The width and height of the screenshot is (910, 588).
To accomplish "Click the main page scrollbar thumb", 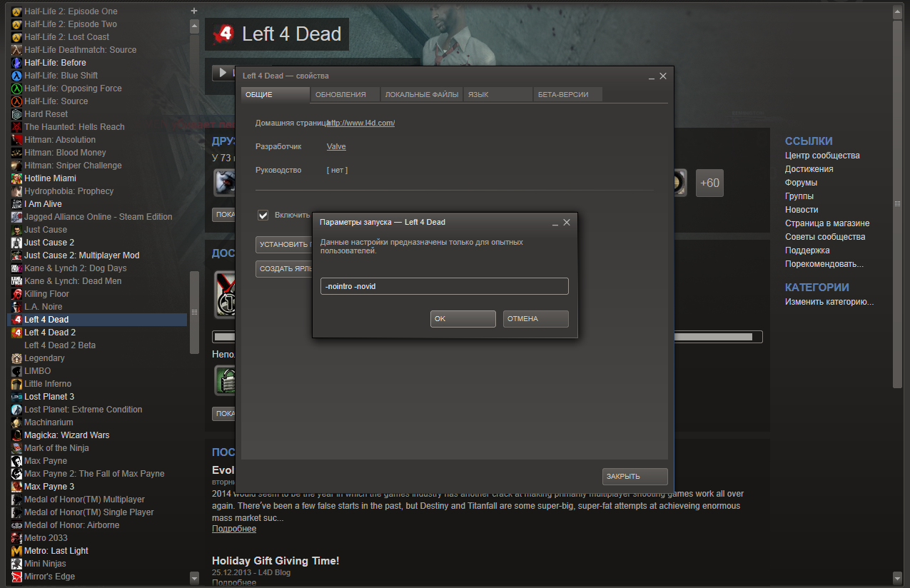I will pyautogui.click(x=897, y=203).
